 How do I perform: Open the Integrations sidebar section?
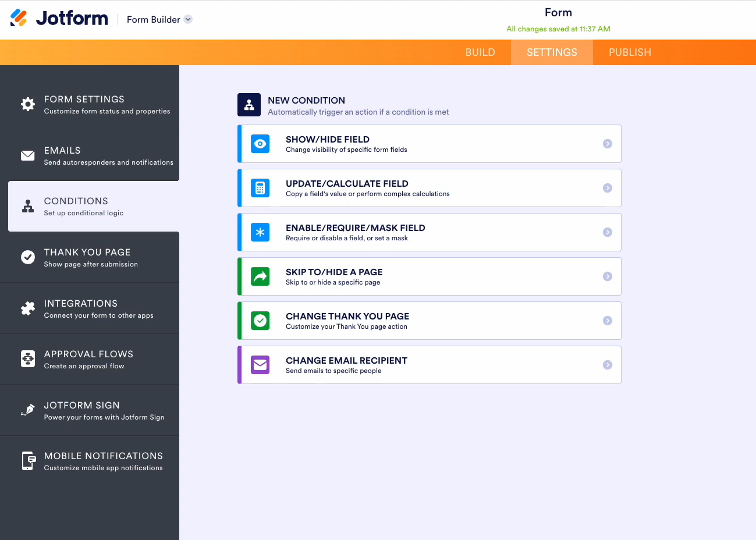pos(90,308)
